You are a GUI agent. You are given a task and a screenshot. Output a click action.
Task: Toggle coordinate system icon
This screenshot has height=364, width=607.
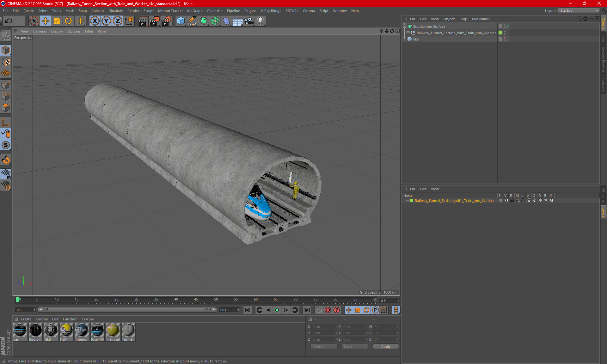click(x=129, y=21)
